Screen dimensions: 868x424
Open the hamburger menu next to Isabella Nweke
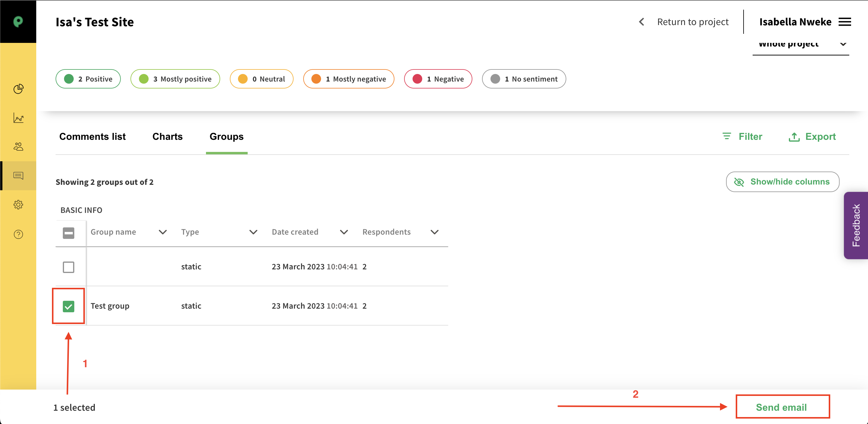pos(844,22)
